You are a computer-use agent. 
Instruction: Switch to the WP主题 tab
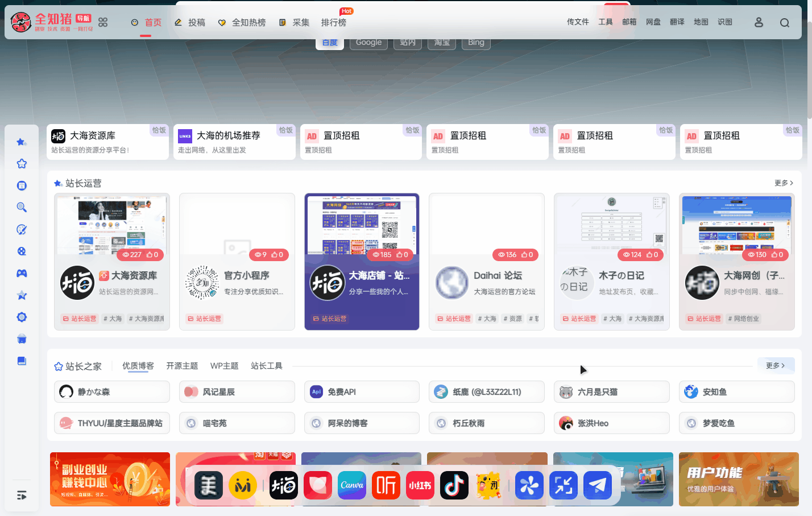click(224, 366)
